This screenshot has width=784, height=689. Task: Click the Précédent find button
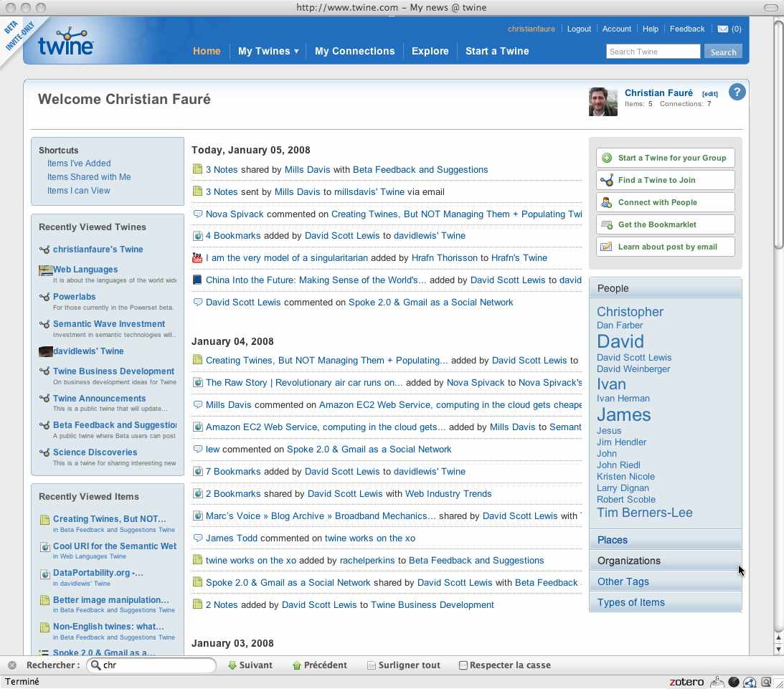click(x=319, y=665)
